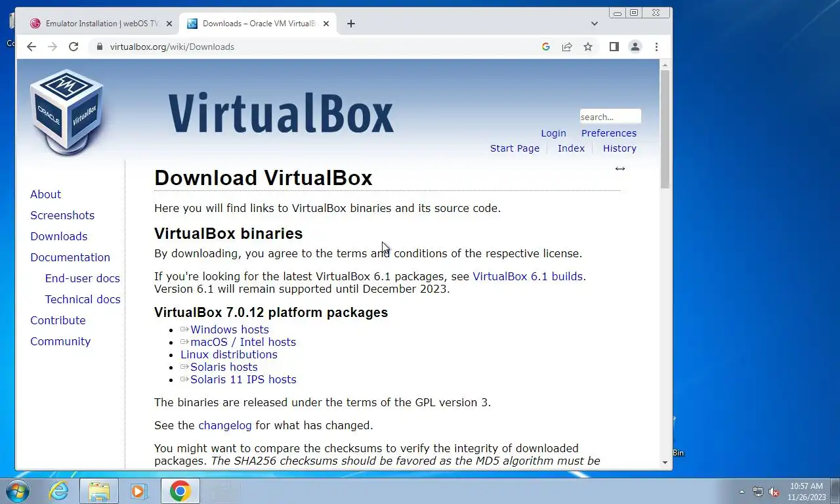Open the browser side panel
This screenshot has height=504, width=840.
click(614, 47)
